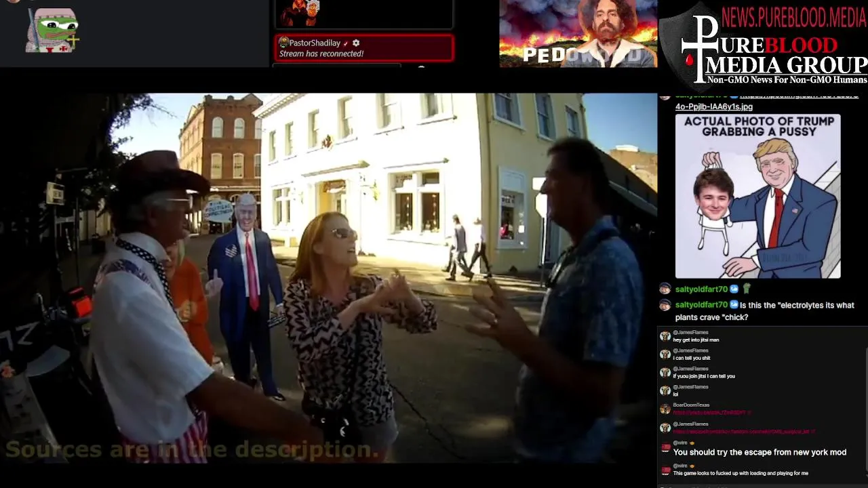The image size is (868, 488).
Task: Click the main street video feed
Action: point(328,278)
